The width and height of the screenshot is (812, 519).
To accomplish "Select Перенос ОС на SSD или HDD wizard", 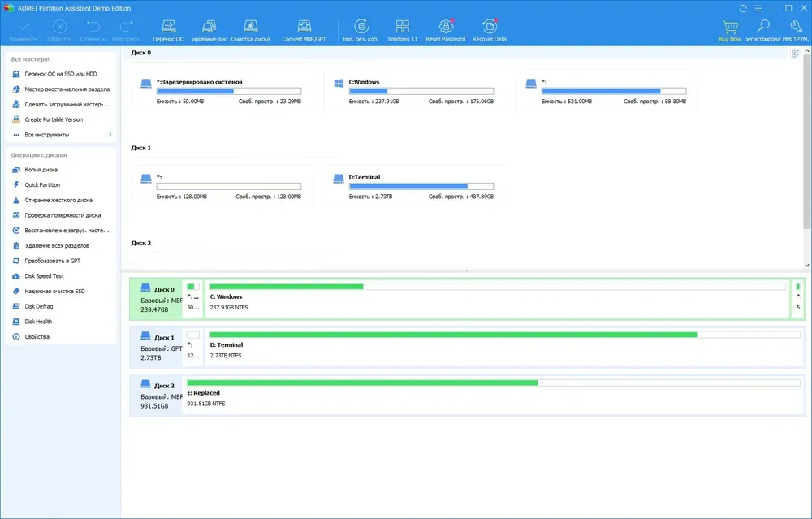I will 61,74.
